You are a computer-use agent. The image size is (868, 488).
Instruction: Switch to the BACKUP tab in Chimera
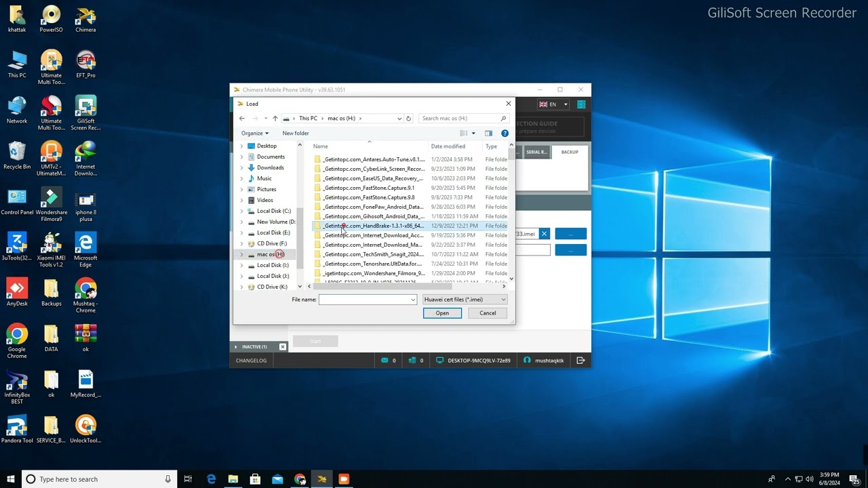pos(570,152)
